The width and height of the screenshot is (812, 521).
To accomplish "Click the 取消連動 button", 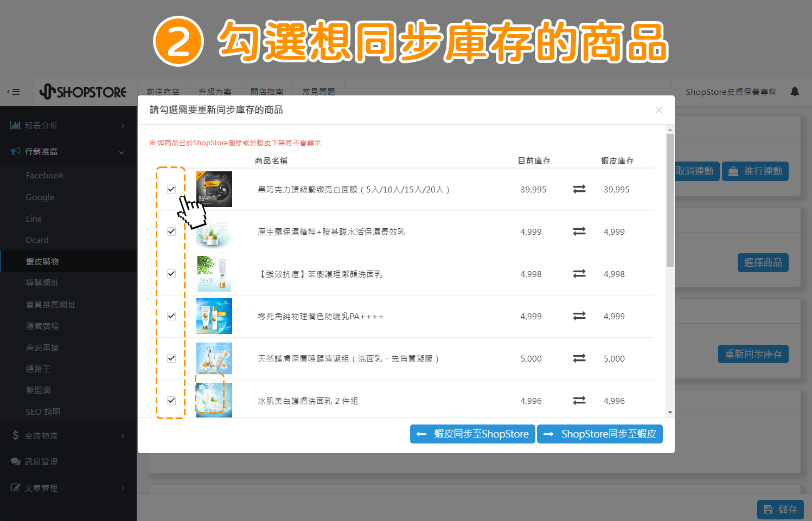I will pyautogui.click(x=697, y=171).
